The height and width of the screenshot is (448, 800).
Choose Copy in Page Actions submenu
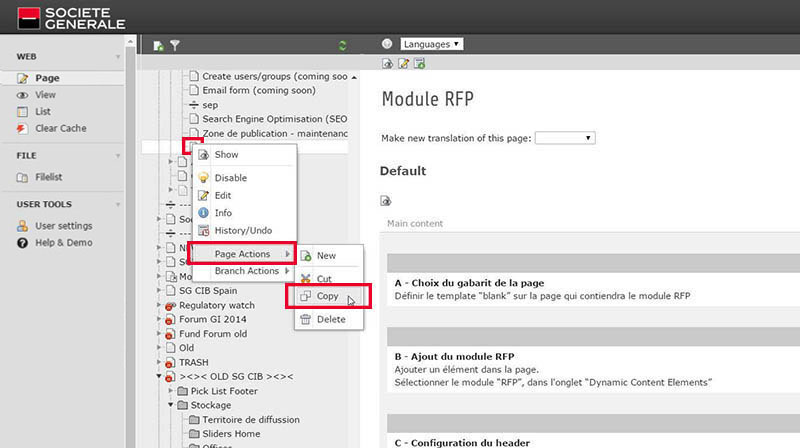coord(329,296)
